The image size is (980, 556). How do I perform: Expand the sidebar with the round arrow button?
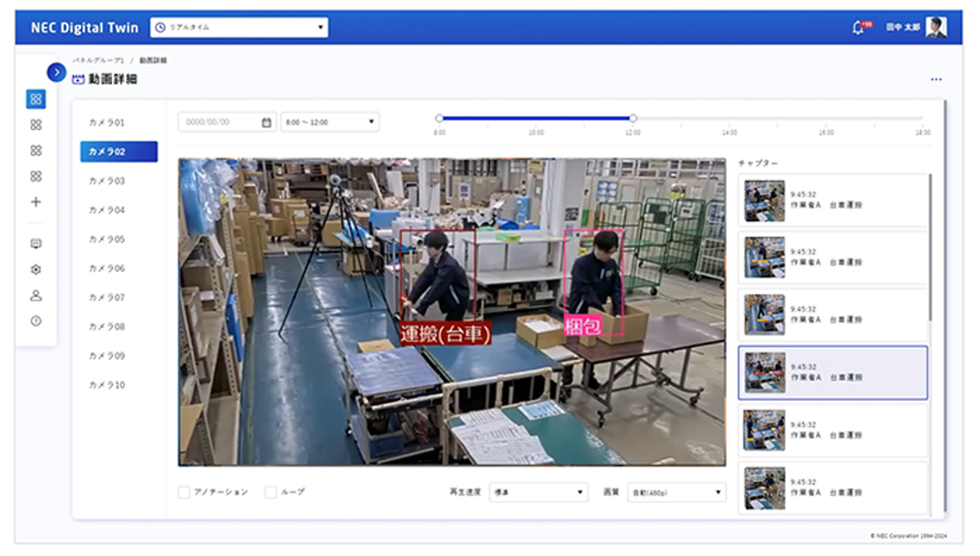click(56, 72)
